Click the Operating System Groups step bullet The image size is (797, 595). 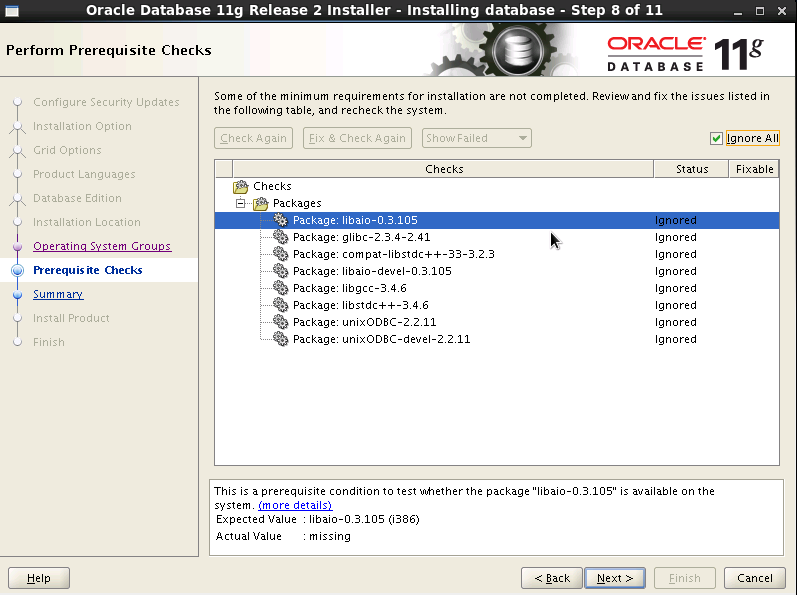pyautogui.click(x=17, y=246)
